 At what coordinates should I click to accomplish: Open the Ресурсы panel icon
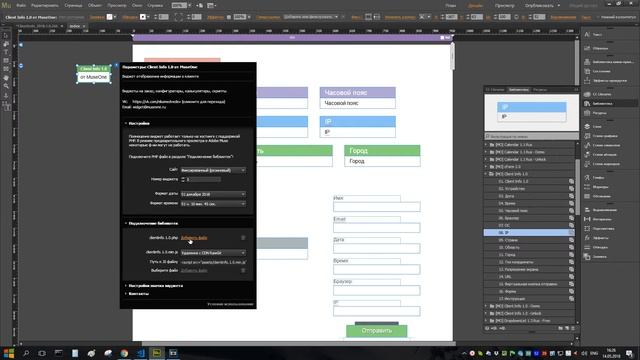[x=587, y=113]
